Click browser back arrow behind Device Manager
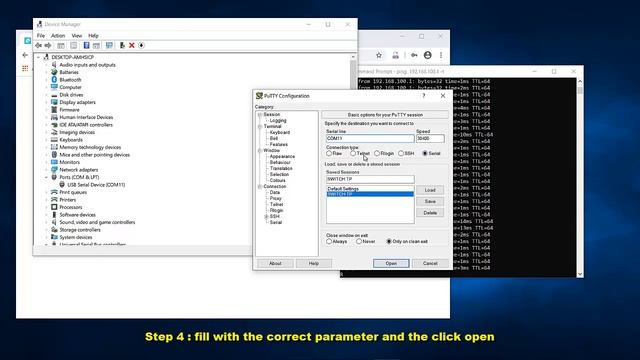Image resolution: width=640 pixels, height=360 pixels. point(25,55)
